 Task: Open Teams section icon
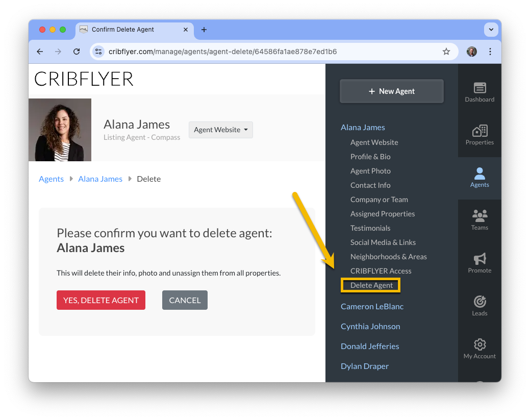(x=479, y=216)
